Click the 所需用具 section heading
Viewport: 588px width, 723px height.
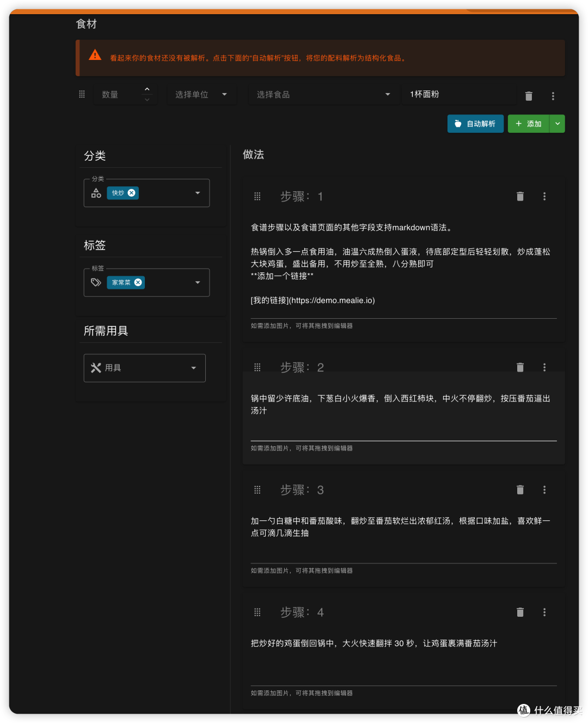coord(106,331)
